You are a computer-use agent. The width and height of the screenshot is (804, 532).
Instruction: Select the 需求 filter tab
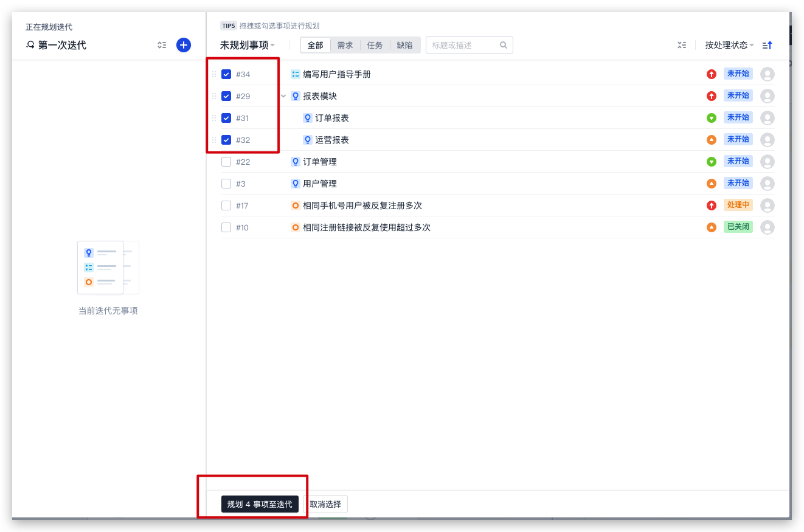point(345,45)
